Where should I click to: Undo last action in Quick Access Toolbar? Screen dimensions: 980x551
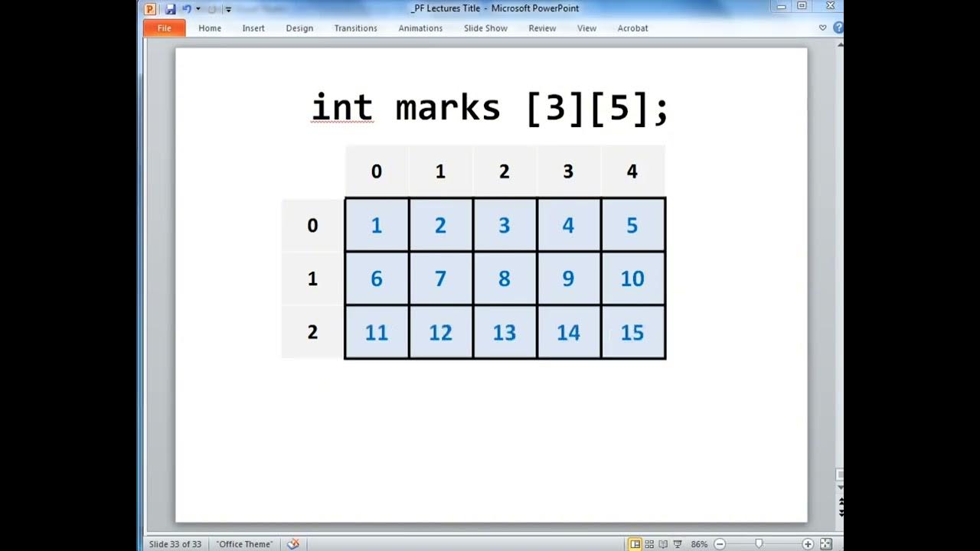(x=186, y=8)
